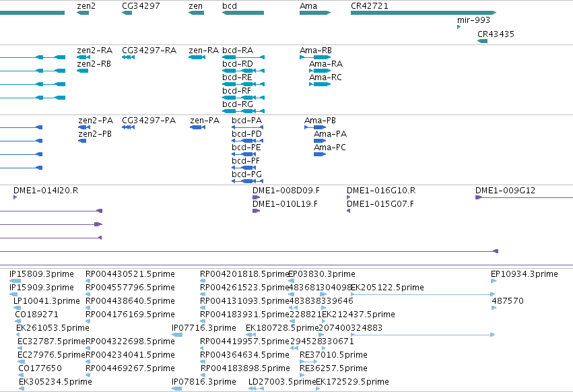Select the Ama-RC transcript label
Image resolution: width=573 pixels, height=392 pixels.
[x=326, y=77]
